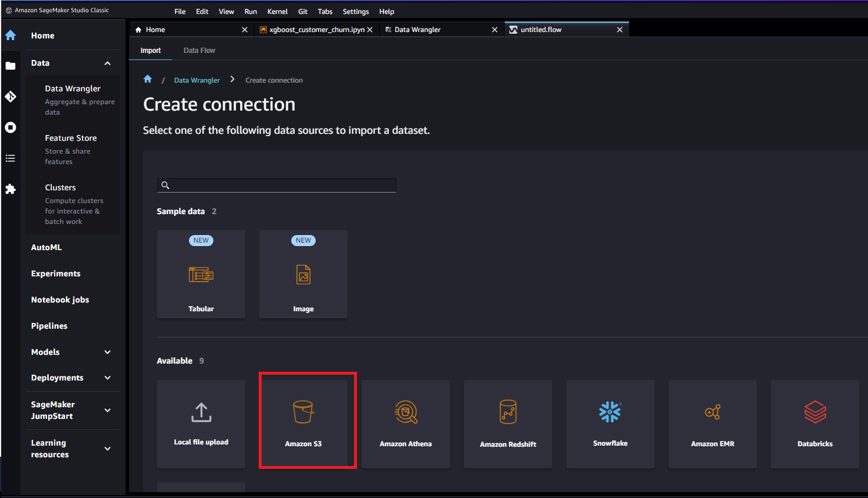868x498 pixels.
Task: Open table of contents list icon
Action: point(10,158)
